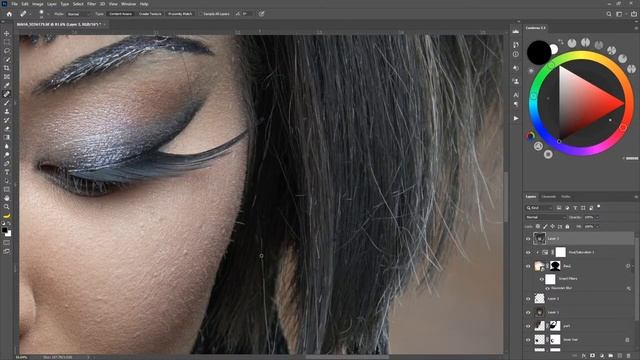Select the Frame tool
The width and height of the screenshot is (640, 360).
(7, 76)
